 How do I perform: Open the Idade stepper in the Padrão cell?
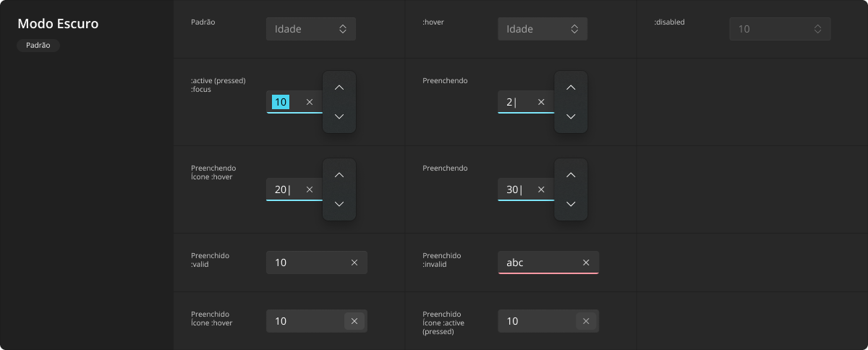tap(343, 29)
